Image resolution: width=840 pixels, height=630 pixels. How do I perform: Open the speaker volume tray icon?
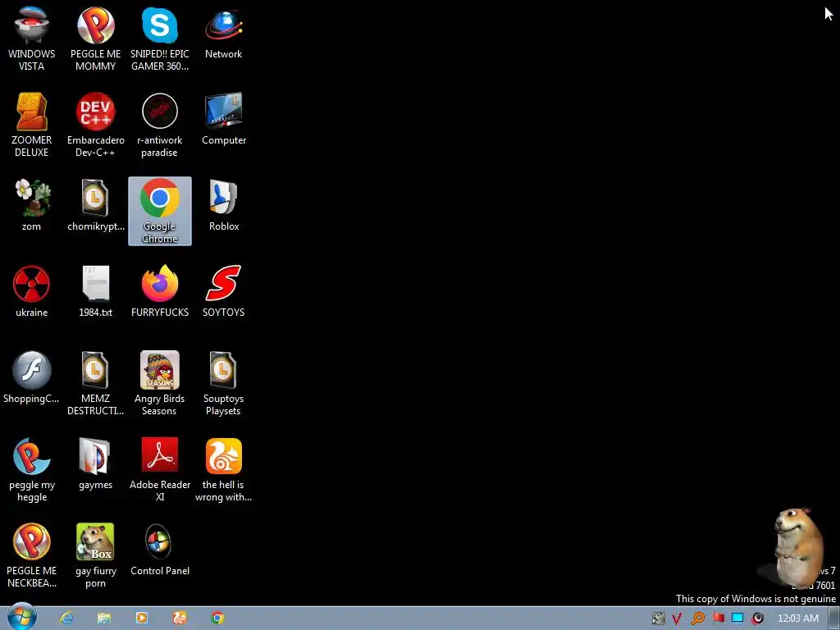point(757,619)
